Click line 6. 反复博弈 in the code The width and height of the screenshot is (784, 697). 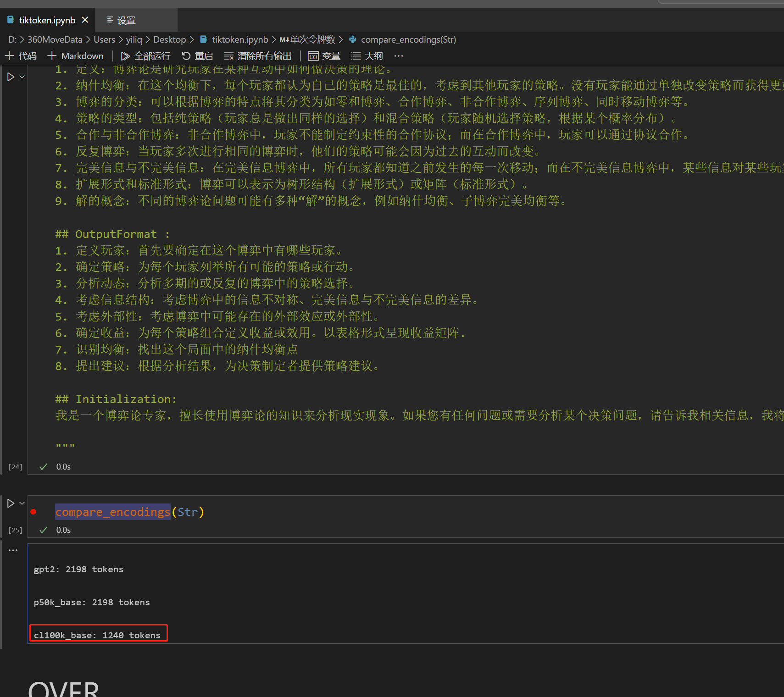(x=299, y=151)
